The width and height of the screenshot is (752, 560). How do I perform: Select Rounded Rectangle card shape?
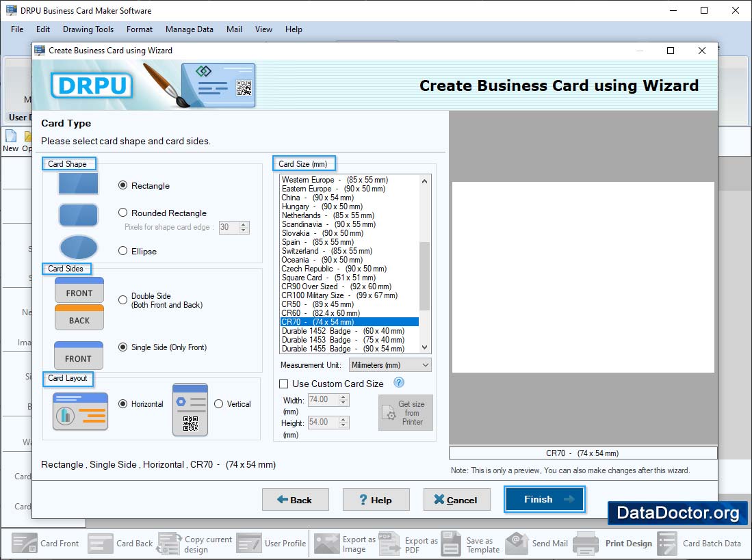[122, 212]
